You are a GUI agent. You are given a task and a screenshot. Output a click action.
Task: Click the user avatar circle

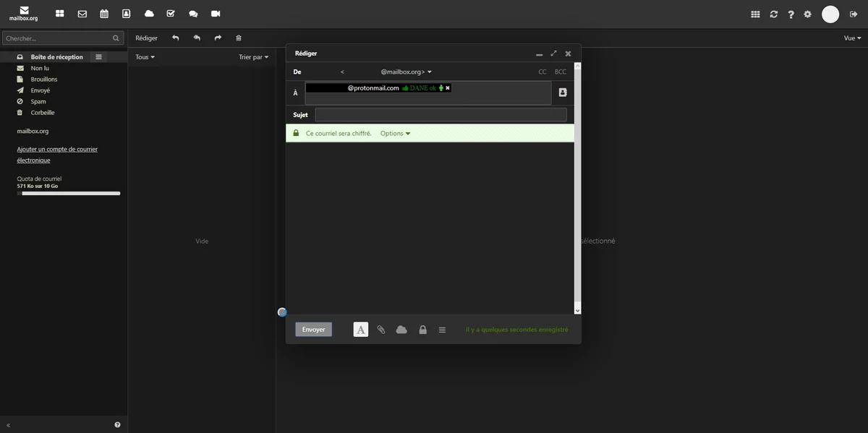[830, 14]
